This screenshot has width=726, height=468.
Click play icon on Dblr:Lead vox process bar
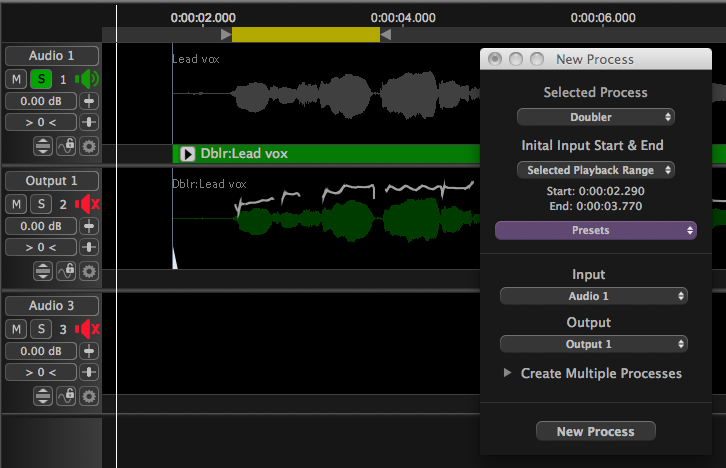click(187, 154)
